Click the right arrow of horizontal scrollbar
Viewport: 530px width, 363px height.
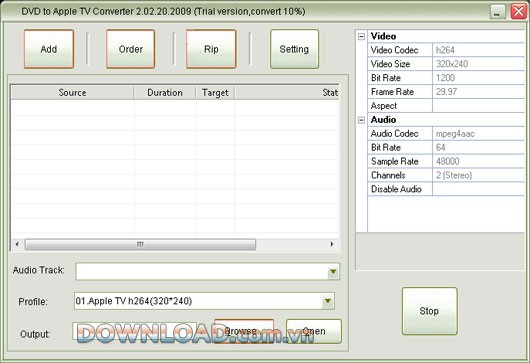pyautogui.click(x=332, y=244)
